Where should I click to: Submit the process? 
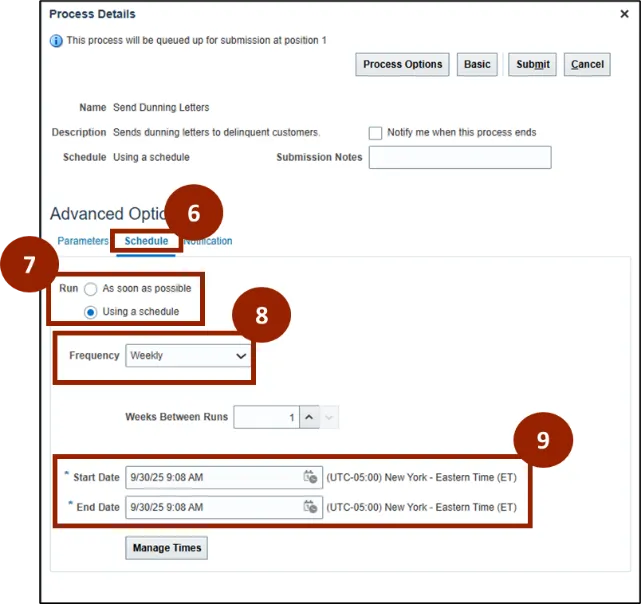pos(532,64)
